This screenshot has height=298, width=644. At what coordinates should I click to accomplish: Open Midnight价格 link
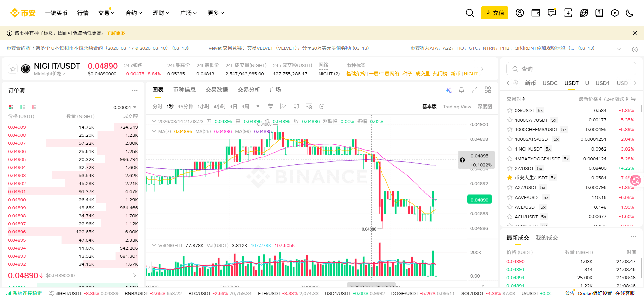click(x=50, y=74)
